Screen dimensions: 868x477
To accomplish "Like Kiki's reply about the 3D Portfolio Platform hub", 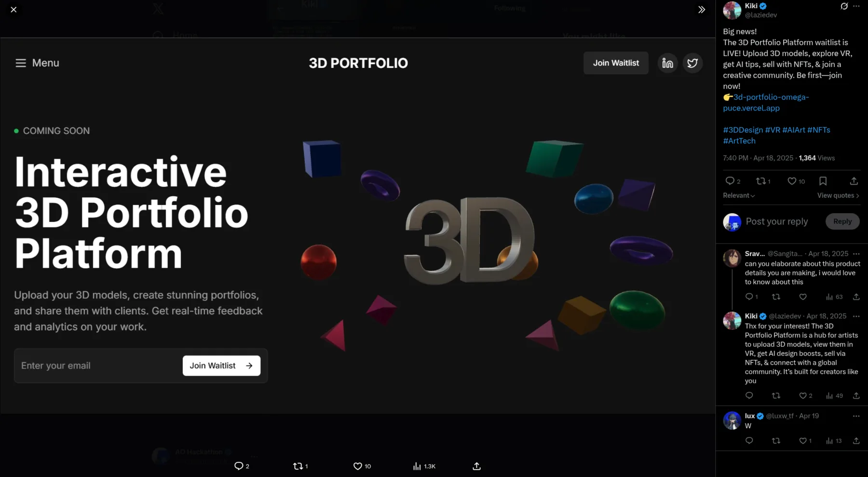I will [803, 395].
